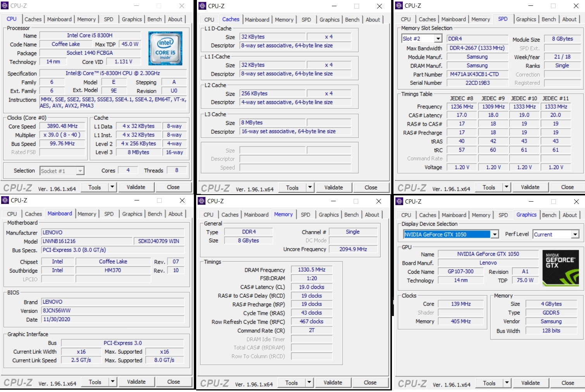Viewport: 585px width, 392px height.
Task: Click the Intel Core i5 logo image
Action: pos(165,49)
